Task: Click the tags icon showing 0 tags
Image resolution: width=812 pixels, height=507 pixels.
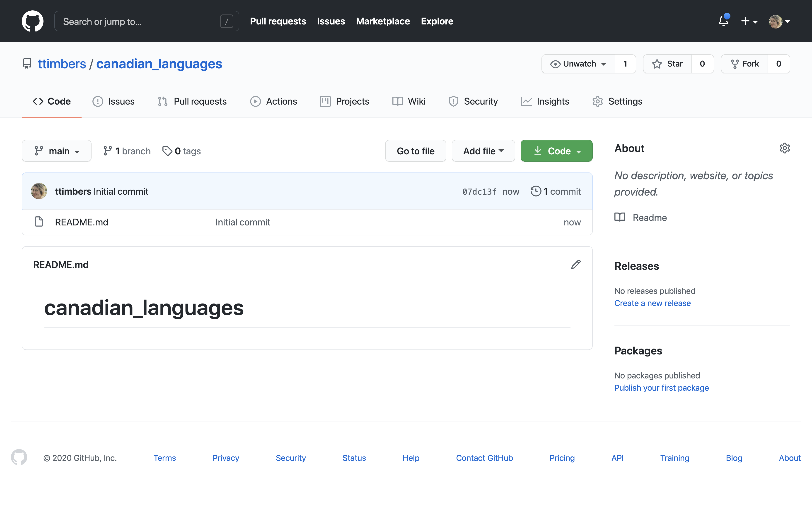Action: pos(167,151)
